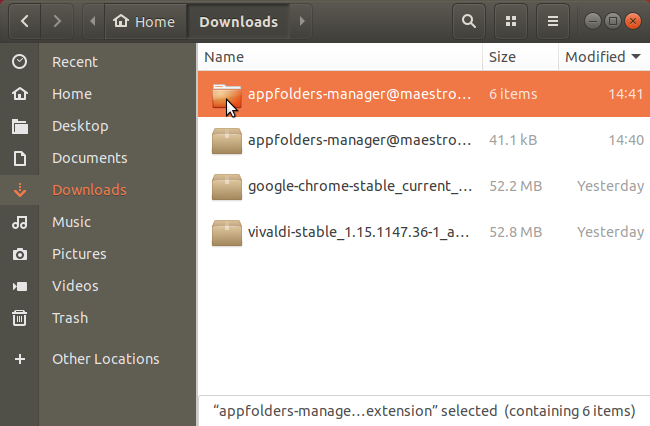This screenshot has height=426, width=650.
Task: Click the status bar selection message
Action: (424, 411)
